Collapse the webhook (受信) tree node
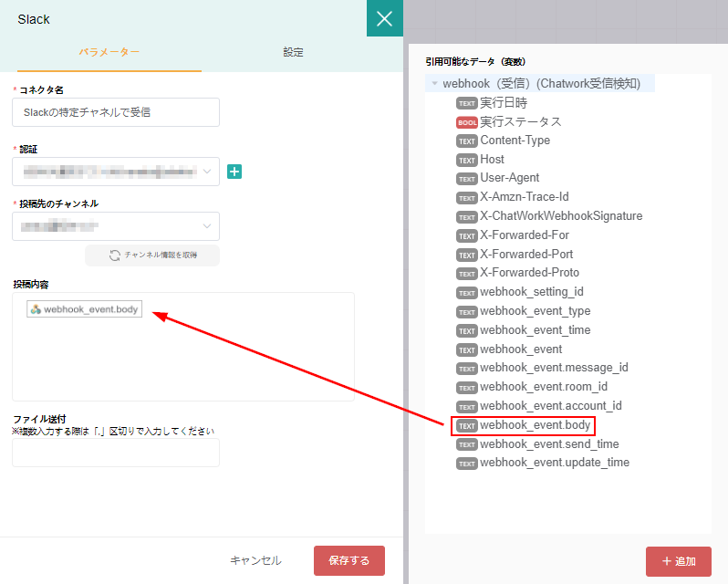 pos(434,84)
